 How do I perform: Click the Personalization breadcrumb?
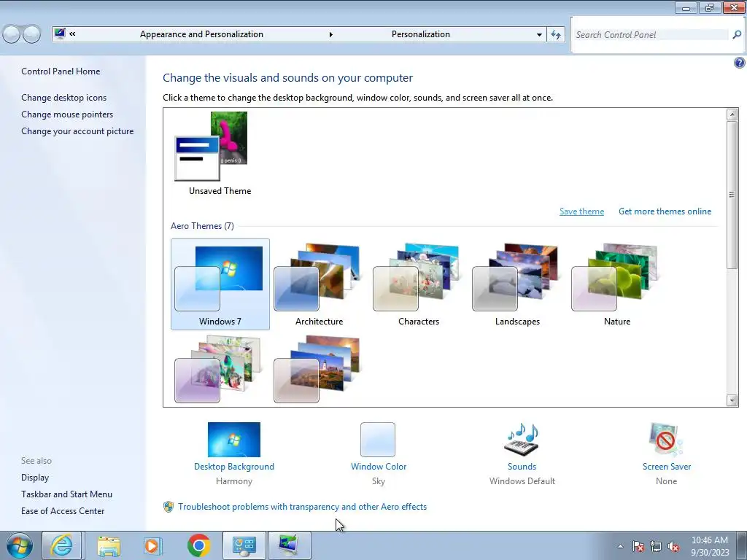point(421,34)
